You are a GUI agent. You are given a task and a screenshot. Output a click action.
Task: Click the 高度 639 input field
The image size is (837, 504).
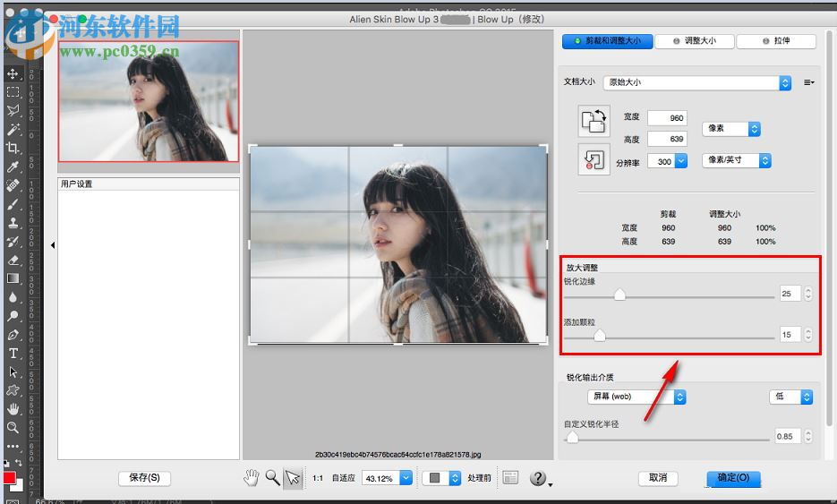pos(667,139)
